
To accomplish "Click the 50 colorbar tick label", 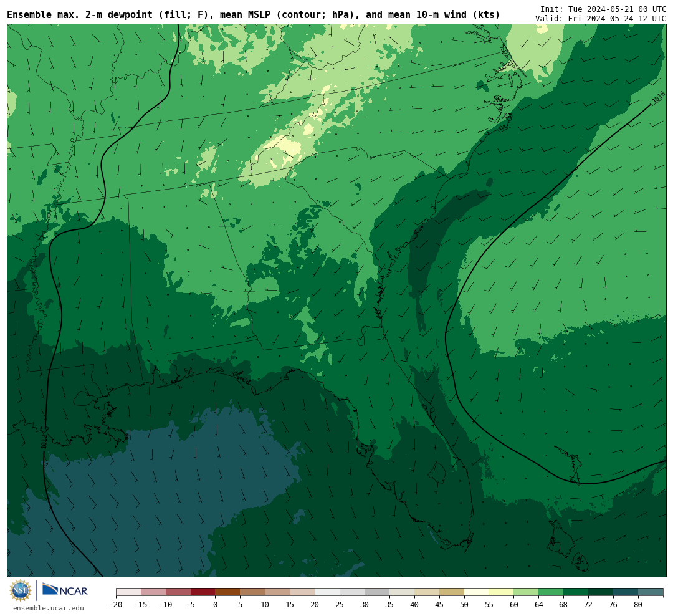I will [464, 605].
